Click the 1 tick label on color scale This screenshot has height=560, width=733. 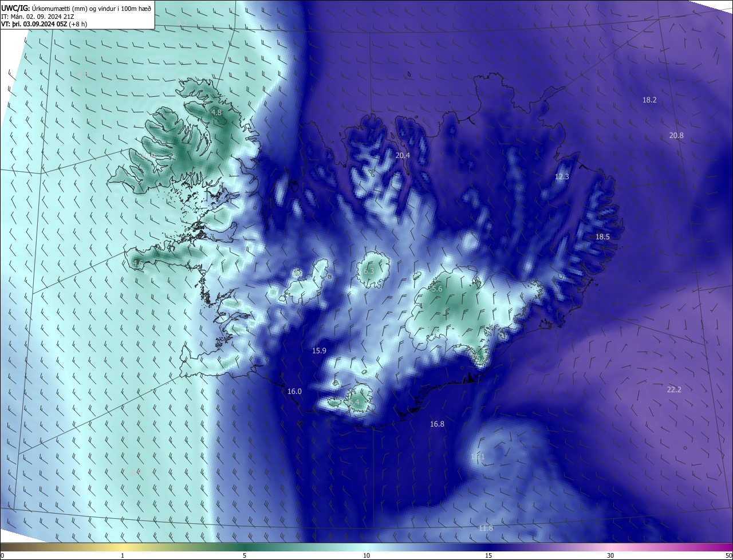click(x=123, y=555)
